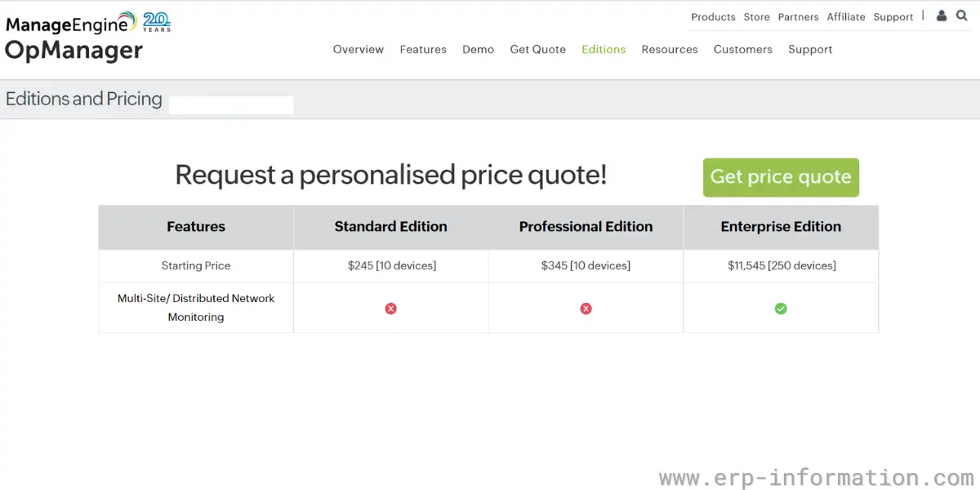Click the red cross under Standard Edition
980x490 pixels.
click(390, 309)
